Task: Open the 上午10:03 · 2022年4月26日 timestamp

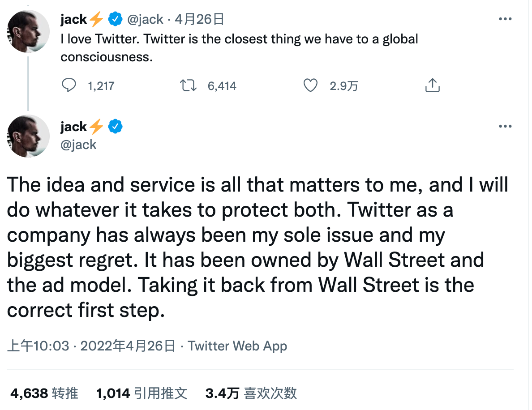Action: [92, 346]
